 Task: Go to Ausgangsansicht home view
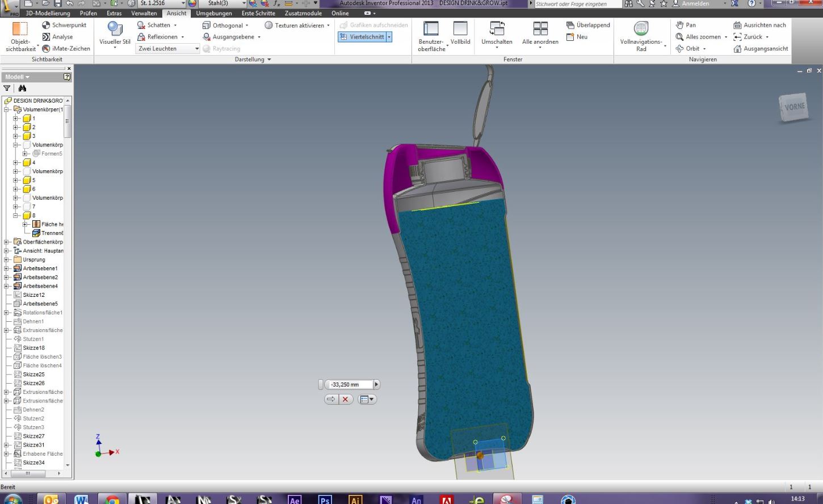tap(761, 49)
